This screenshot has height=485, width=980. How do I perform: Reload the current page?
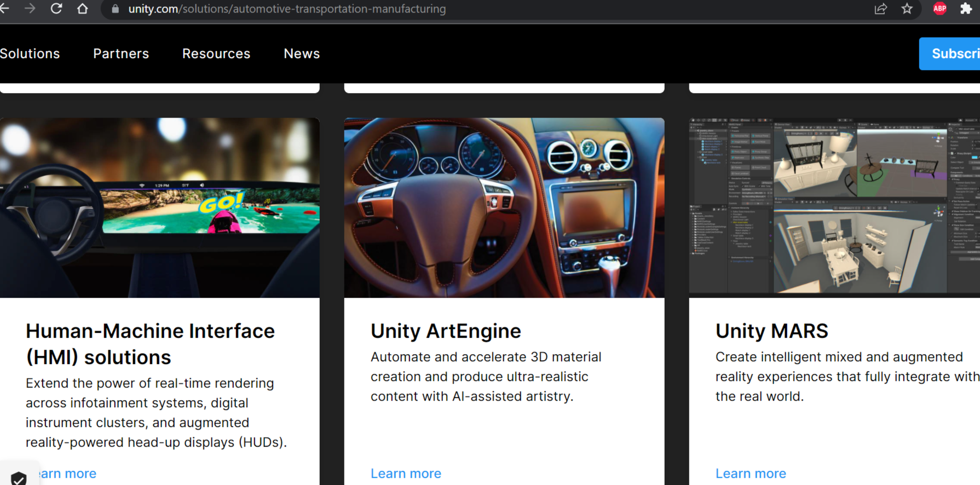click(x=56, y=9)
